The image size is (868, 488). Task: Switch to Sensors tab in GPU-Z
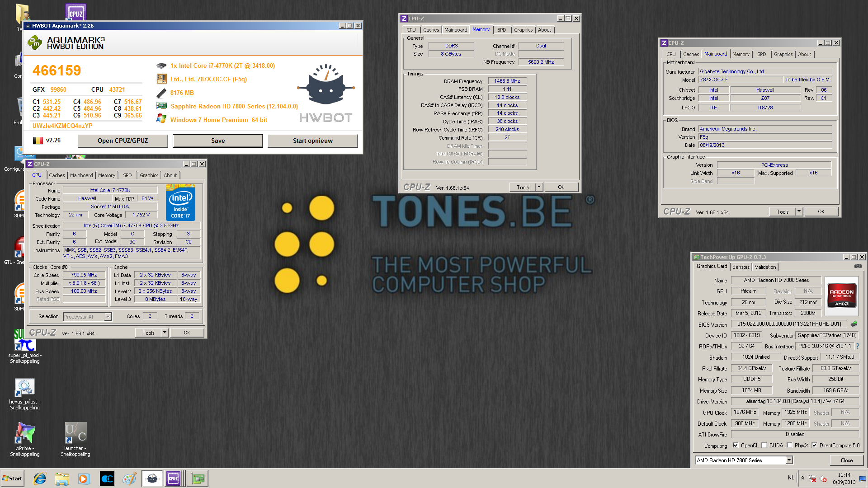(741, 267)
